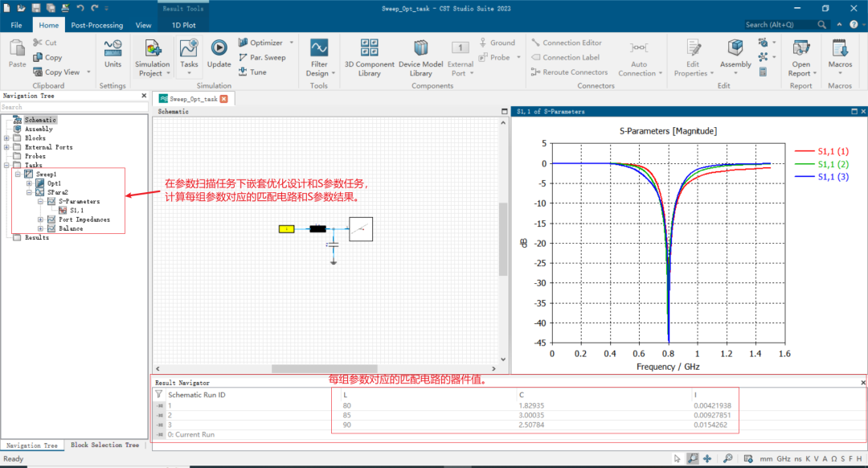
Task: Open the Macros icon
Action: (x=840, y=47)
